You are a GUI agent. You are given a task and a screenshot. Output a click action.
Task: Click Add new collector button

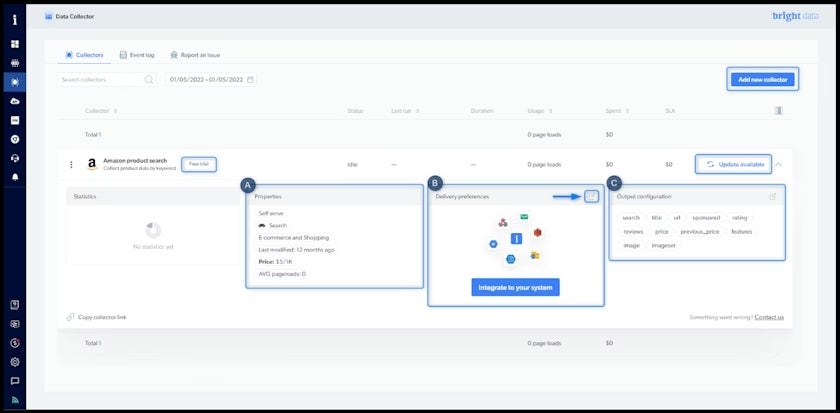[762, 79]
